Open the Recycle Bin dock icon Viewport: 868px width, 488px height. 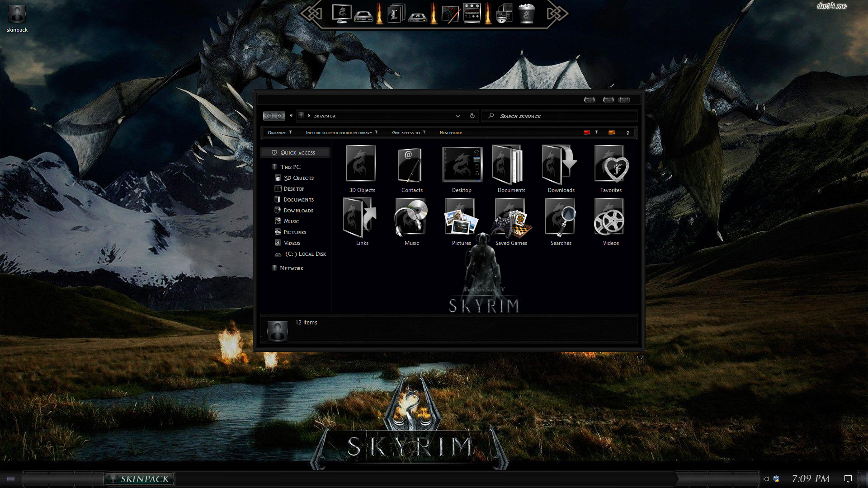(x=526, y=14)
